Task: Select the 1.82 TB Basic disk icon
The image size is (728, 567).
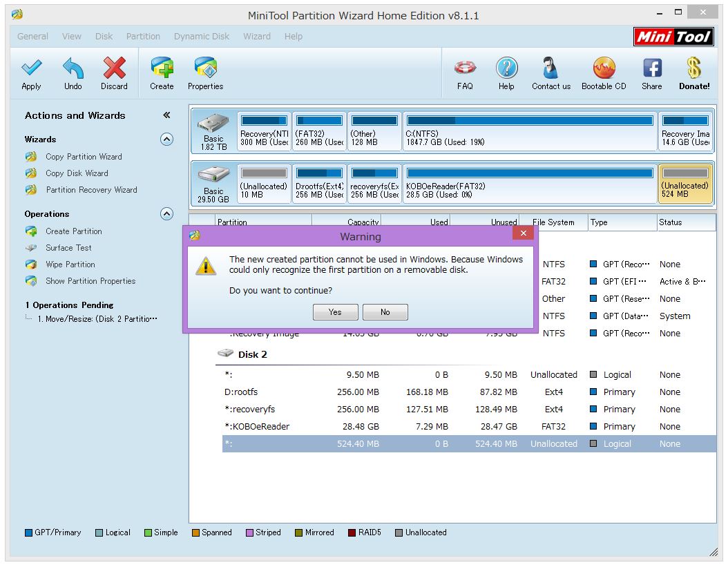Action: point(213,124)
